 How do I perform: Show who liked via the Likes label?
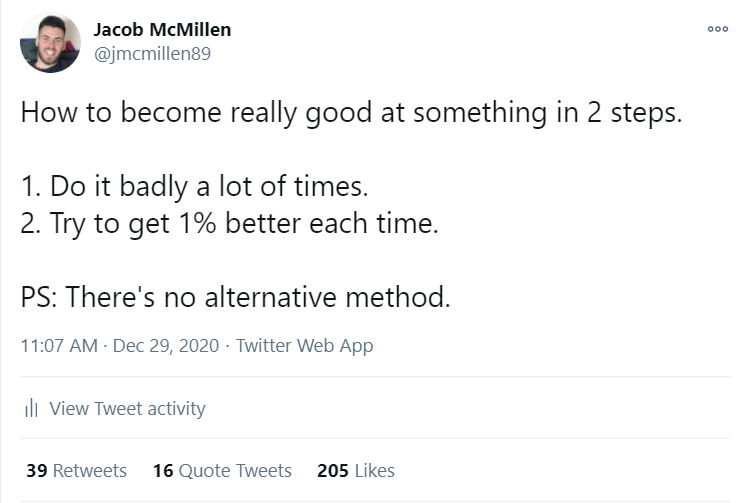pyautogui.click(x=374, y=471)
